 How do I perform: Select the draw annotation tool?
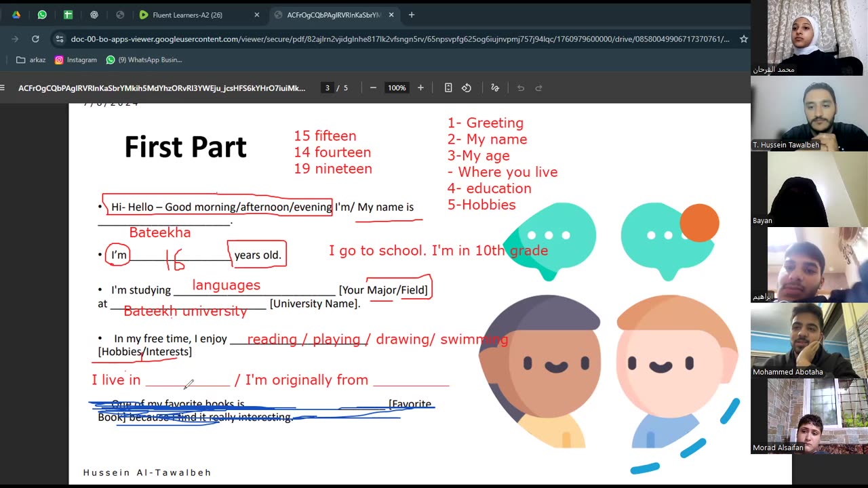coord(495,88)
